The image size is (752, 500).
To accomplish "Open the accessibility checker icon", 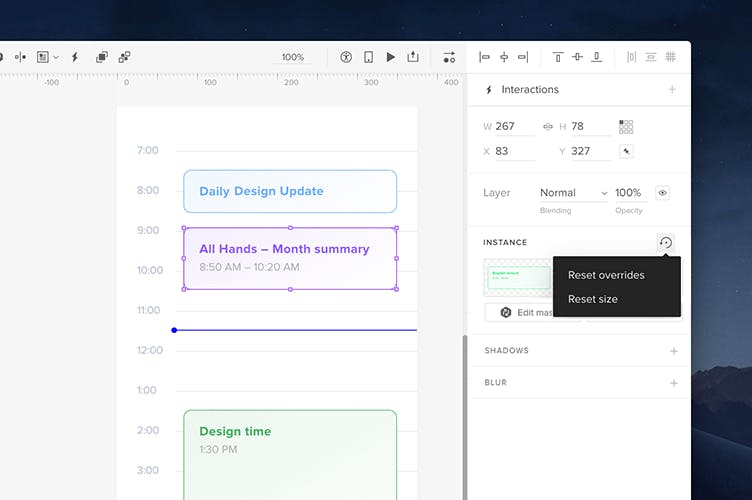I will coord(346,57).
